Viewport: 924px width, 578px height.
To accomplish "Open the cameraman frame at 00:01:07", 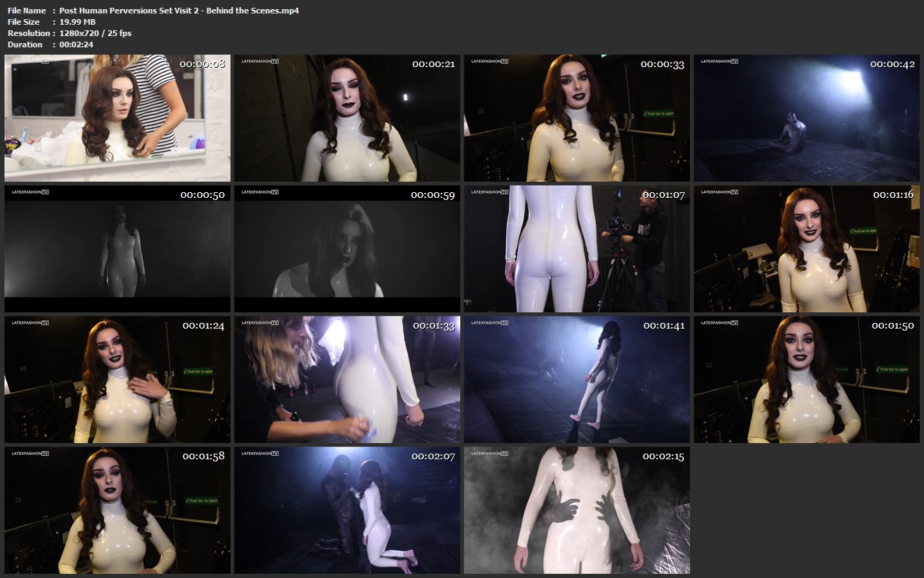I will click(x=577, y=249).
